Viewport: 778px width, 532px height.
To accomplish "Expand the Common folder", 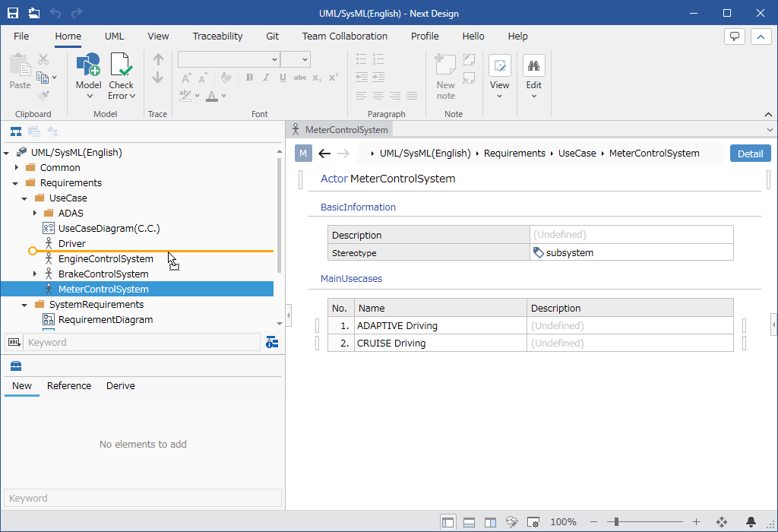I will coord(17,168).
